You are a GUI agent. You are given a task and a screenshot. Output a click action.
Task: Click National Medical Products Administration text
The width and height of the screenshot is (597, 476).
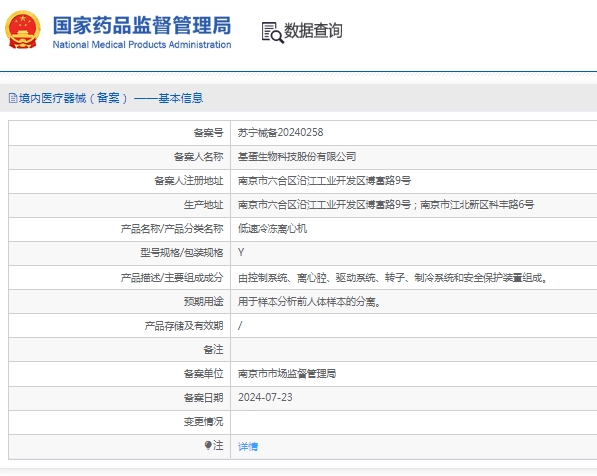coord(142,45)
